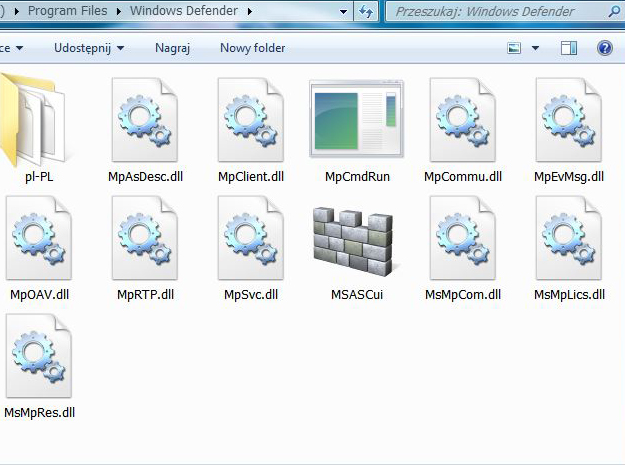
Task: Select the MSASCui brick wall icon
Action: click(x=354, y=241)
